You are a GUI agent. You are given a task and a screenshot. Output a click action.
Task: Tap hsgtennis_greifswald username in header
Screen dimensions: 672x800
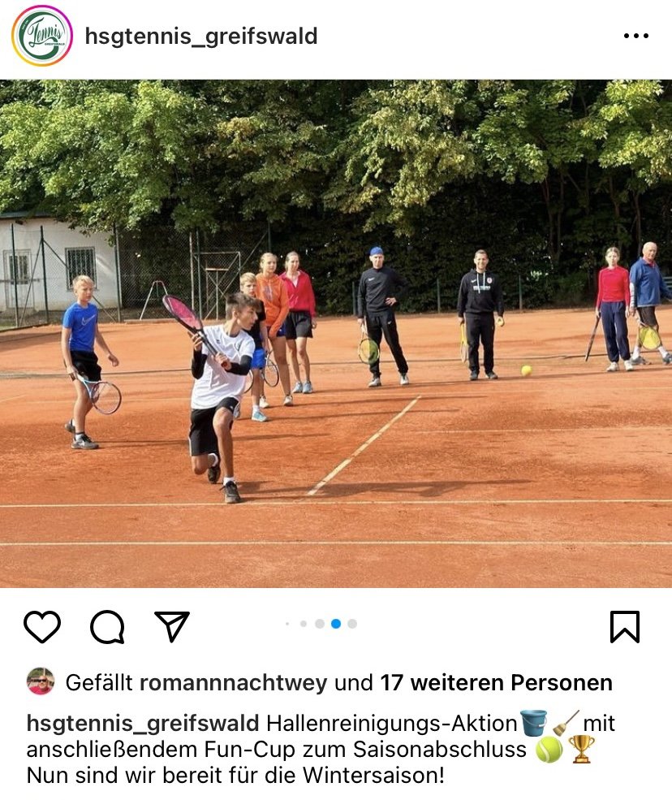click(x=201, y=37)
